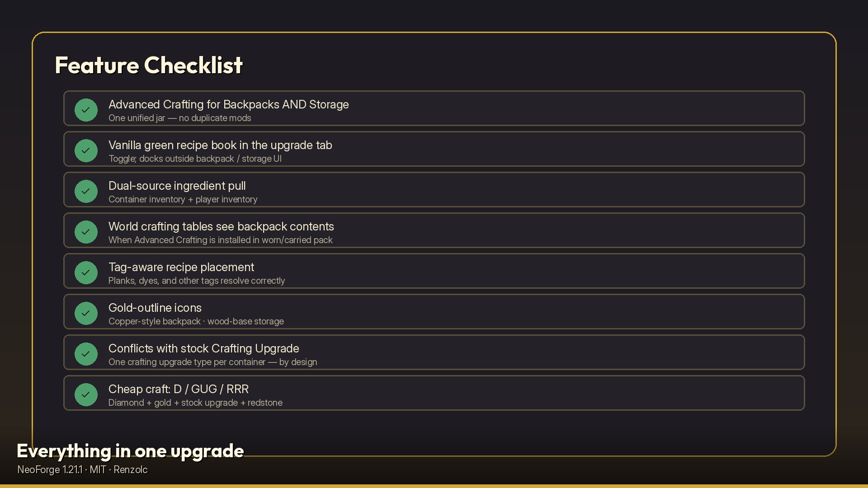The image size is (868, 488).
Task: Click the checkmark icon next to Vanilla green recipe book
Action: pos(86,150)
